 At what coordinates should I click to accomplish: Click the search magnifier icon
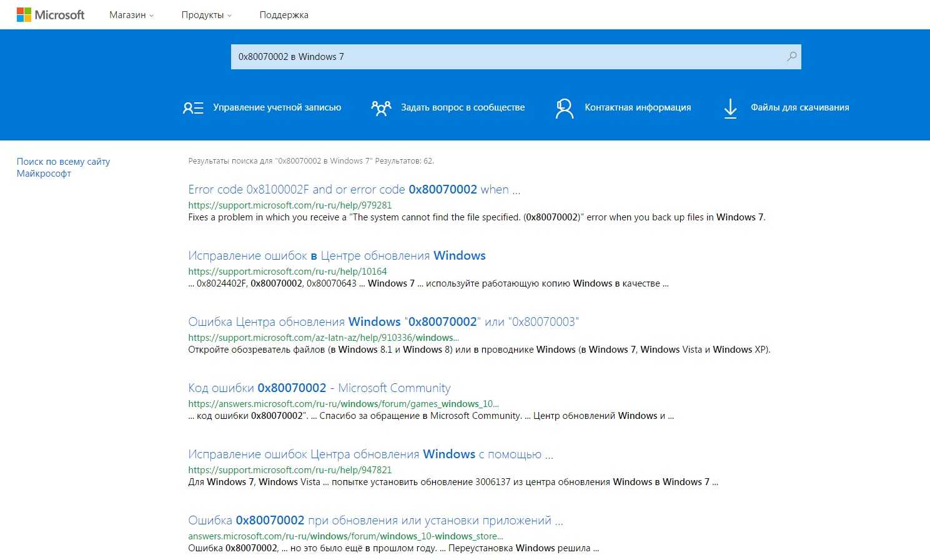click(791, 57)
